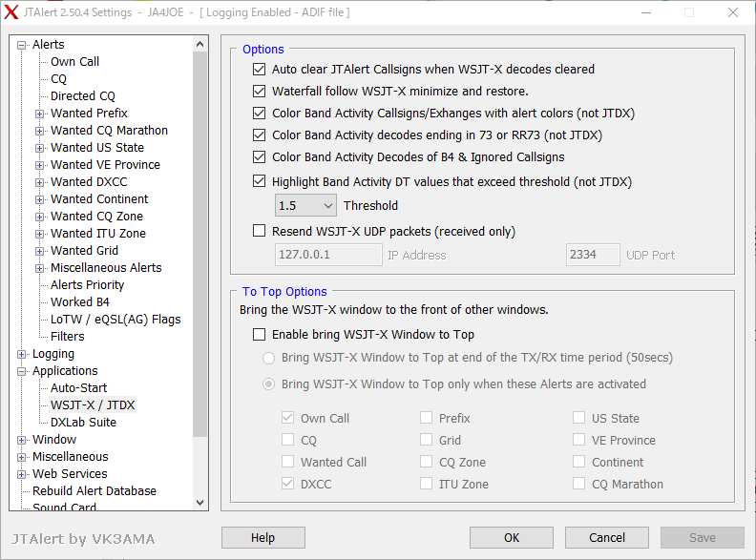Image resolution: width=756 pixels, height=560 pixels.
Task: Toggle the Prefix alert checkbox
Action: pyautogui.click(x=427, y=417)
